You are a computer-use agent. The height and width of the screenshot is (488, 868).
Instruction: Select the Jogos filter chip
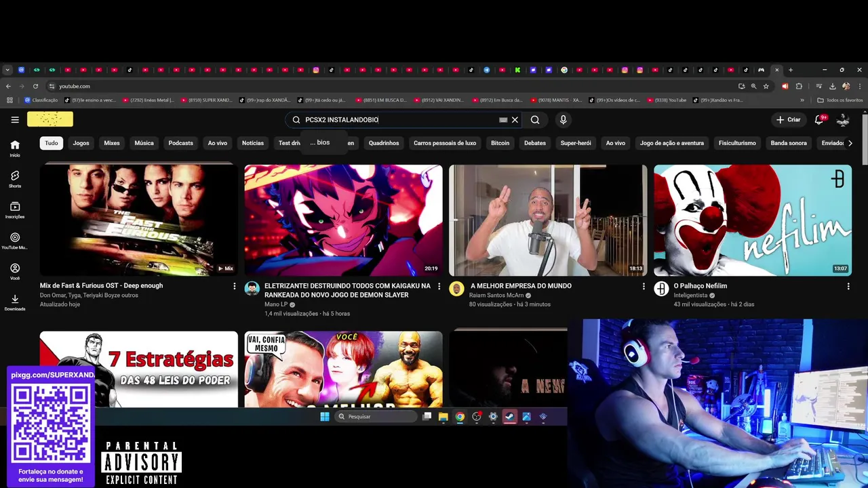(x=81, y=143)
